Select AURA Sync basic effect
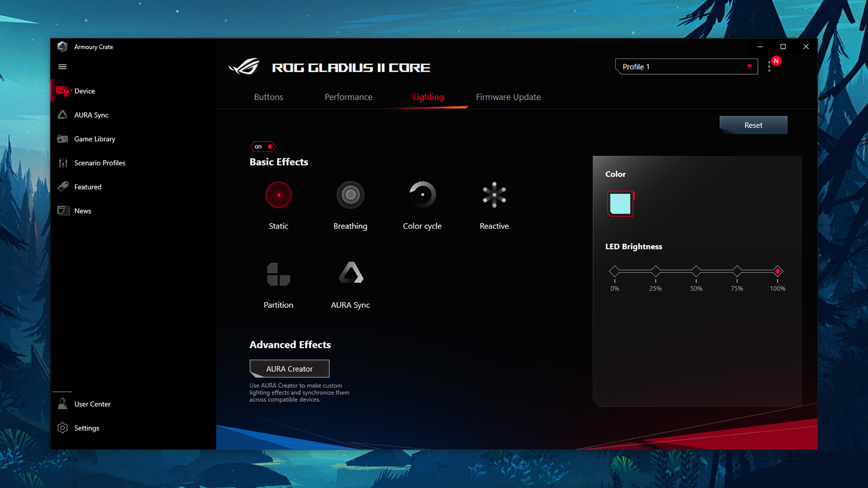The image size is (868, 488). coord(350,273)
